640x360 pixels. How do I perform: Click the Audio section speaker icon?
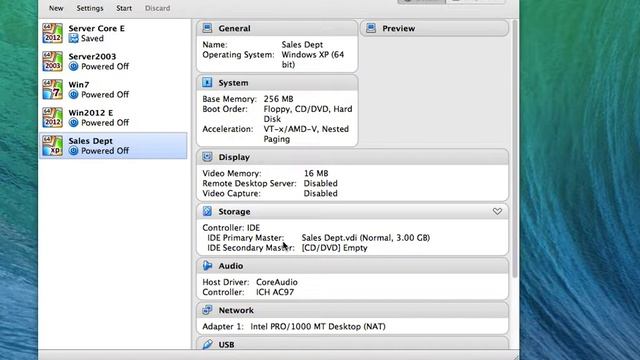pos(207,266)
